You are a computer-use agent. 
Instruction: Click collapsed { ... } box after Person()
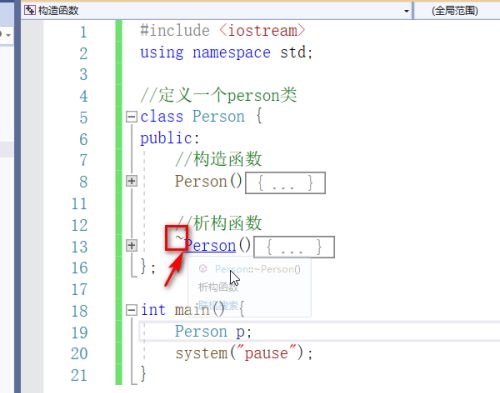pyautogui.click(x=285, y=183)
